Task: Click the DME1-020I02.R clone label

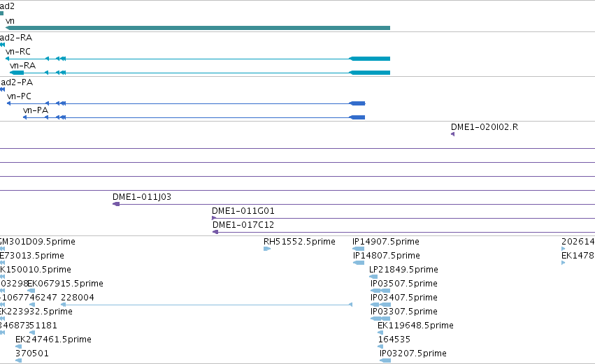Action: coord(485,127)
